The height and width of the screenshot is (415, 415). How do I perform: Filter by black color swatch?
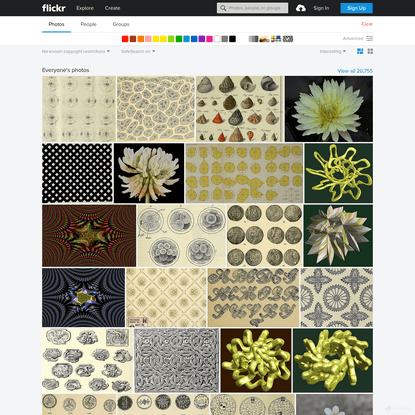click(x=233, y=39)
